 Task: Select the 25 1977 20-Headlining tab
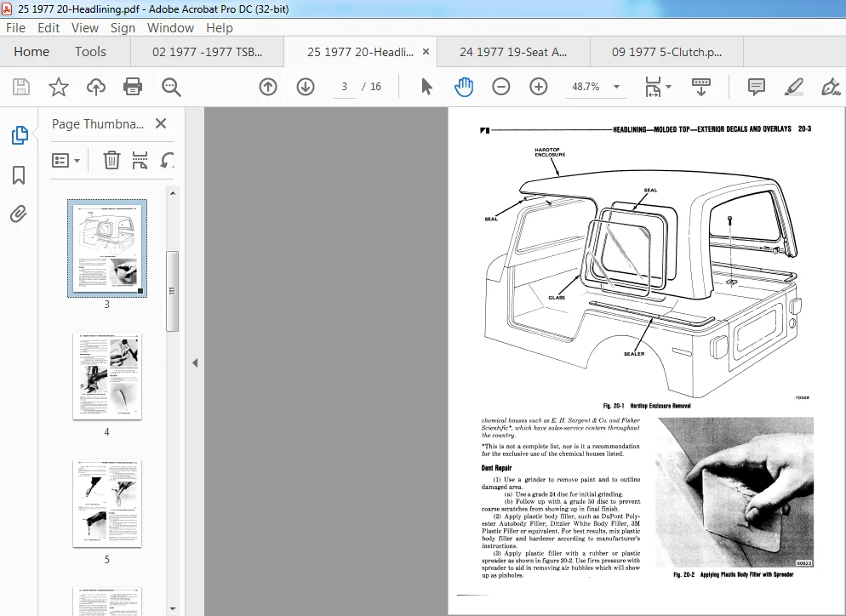[360, 52]
